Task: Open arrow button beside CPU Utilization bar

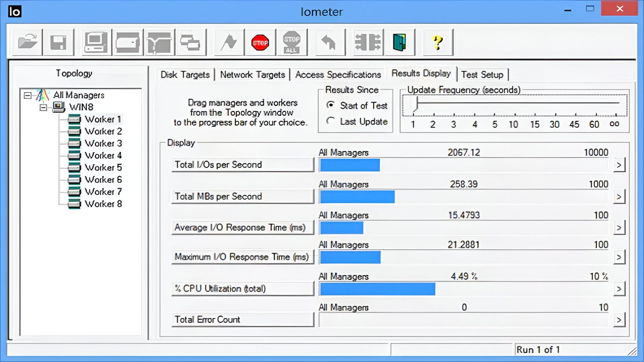Action: pyautogui.click(x=619, y=289)
